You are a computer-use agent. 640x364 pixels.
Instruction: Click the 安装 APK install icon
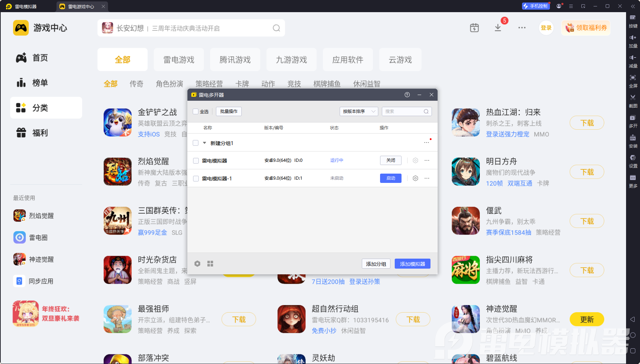[633, 141]
